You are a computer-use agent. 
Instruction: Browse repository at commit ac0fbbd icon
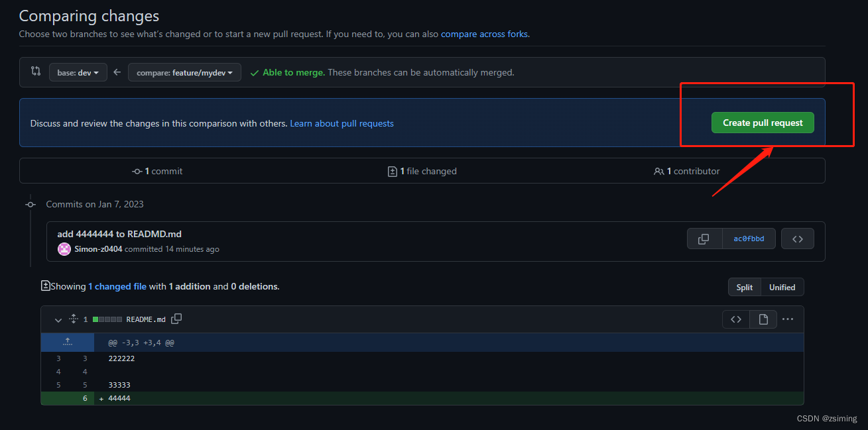[798, 239]
